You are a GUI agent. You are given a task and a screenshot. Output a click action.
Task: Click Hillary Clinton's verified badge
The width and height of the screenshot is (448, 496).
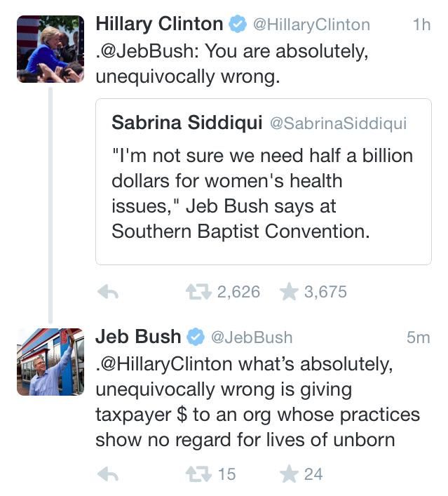[x=238, y=25]
